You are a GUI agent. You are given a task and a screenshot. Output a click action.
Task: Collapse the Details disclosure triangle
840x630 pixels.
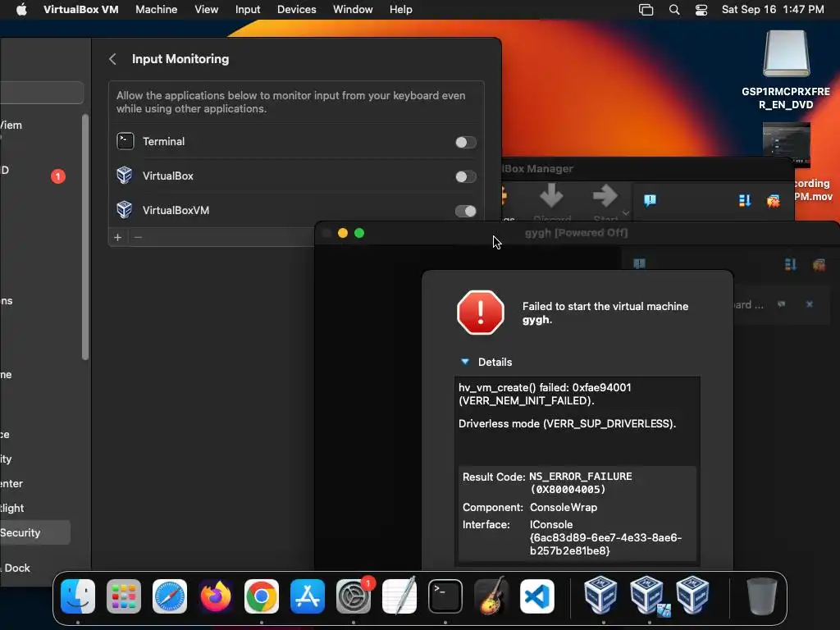click(465, 362)
